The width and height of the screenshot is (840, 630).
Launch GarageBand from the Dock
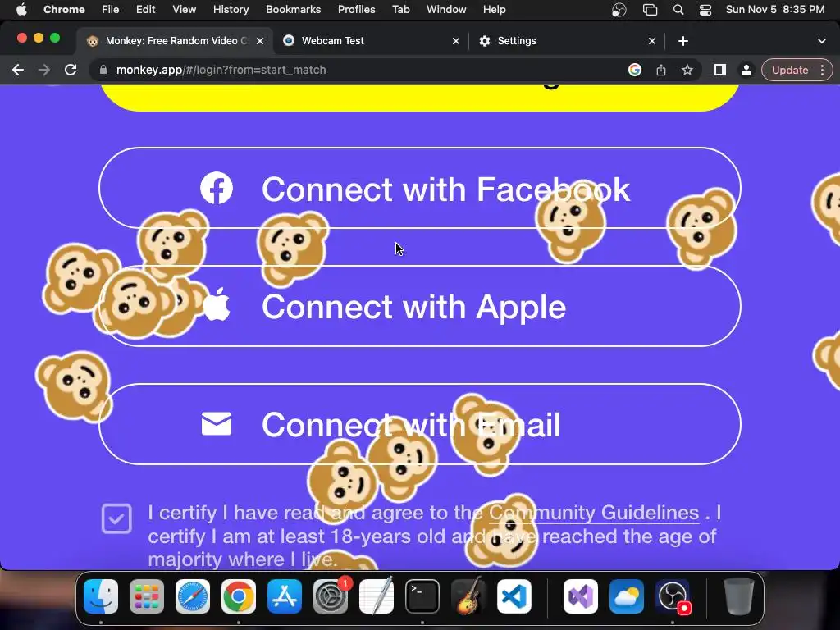coord(468,596)
